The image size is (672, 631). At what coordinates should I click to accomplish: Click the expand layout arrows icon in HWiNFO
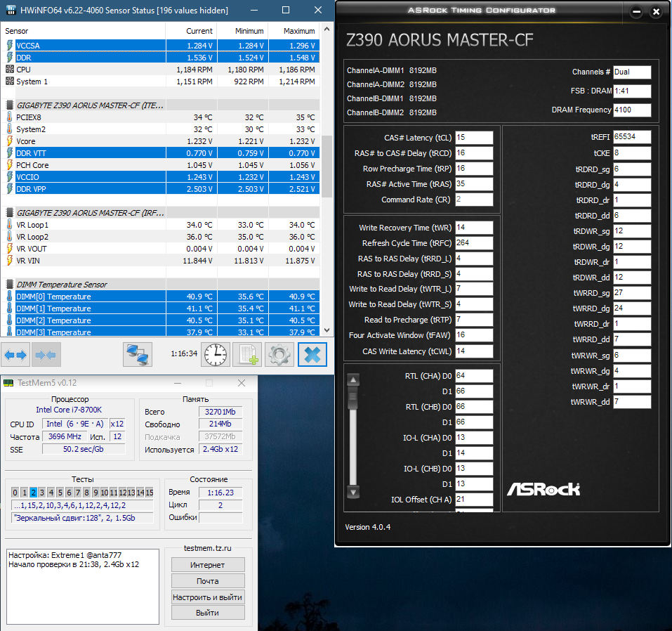tap(15, 355)
